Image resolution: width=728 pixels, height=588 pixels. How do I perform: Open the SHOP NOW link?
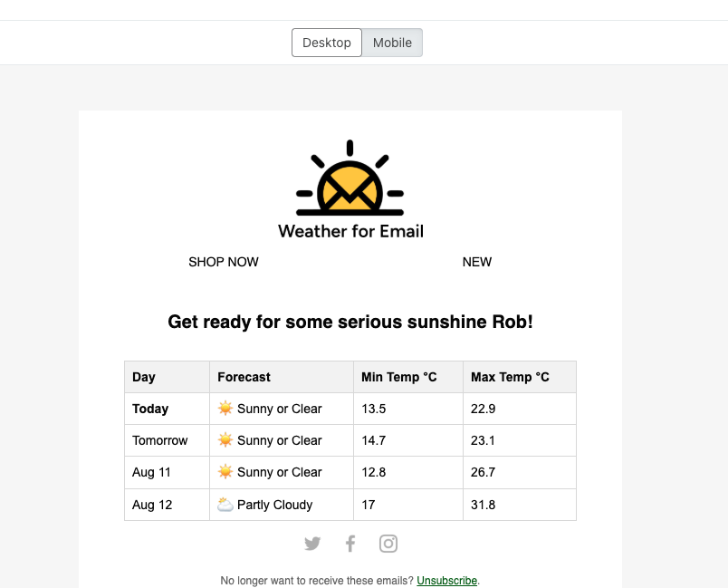(x=224, y=262)
